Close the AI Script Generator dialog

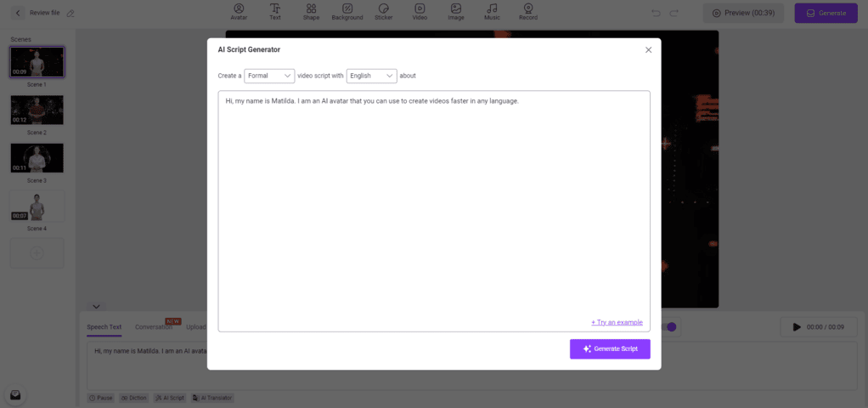[x=649, y=50]
